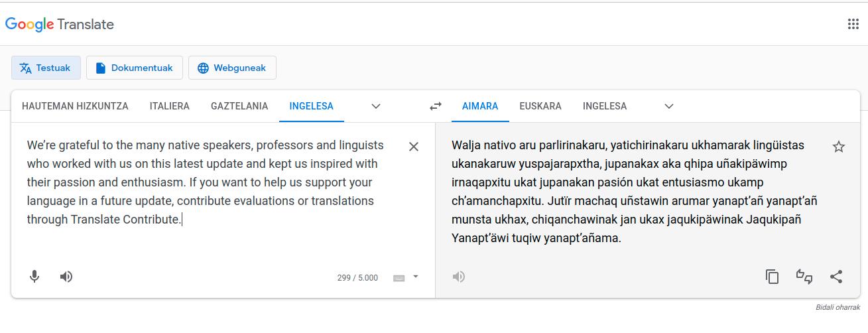Open input tools dropdown arrow

(x=416, y=277)
